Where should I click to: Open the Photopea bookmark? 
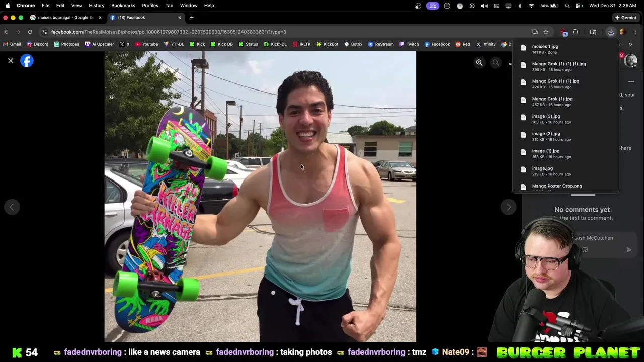pyautogui.click(x=66, y=44)
